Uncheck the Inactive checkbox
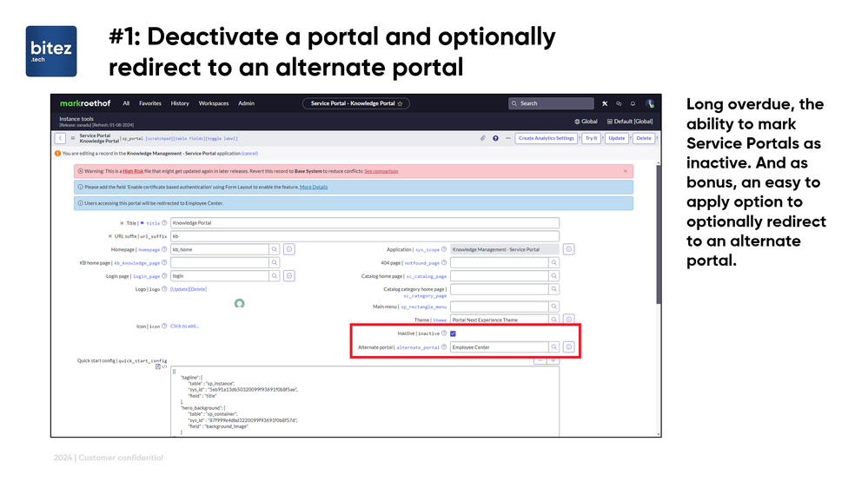Screen dimensions: 868x488 click(x=453, y=333)
